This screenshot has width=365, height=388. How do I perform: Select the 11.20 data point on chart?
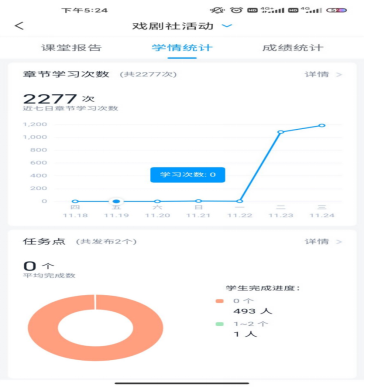click(x=157, y=201)
